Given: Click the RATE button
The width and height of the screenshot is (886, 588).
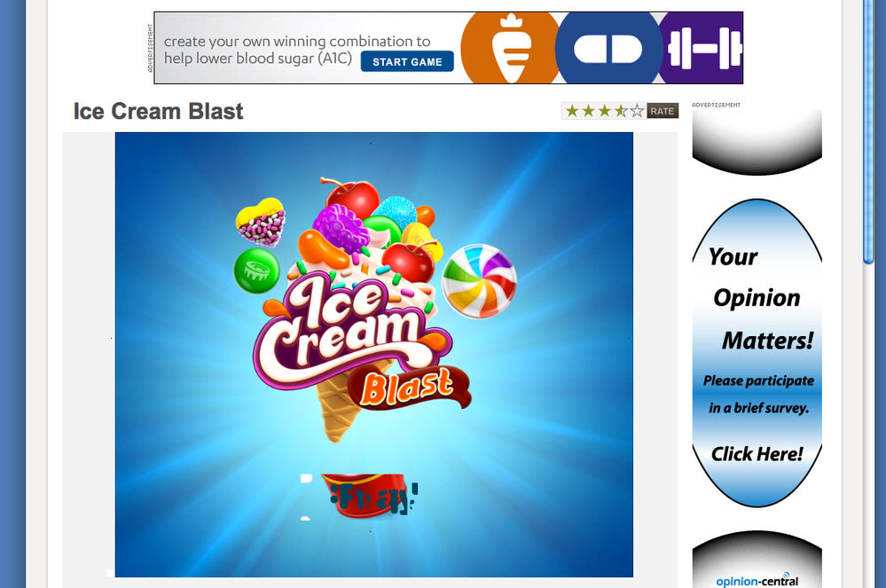Looking at the screenshot, I should (663, 111).
